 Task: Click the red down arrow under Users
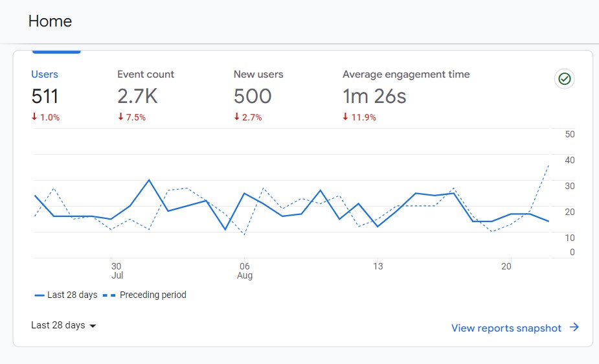coord(34,117)
